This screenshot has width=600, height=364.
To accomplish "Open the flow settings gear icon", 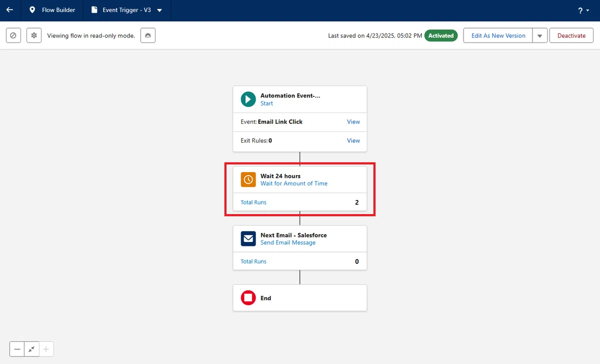I will tap(34, 35).
